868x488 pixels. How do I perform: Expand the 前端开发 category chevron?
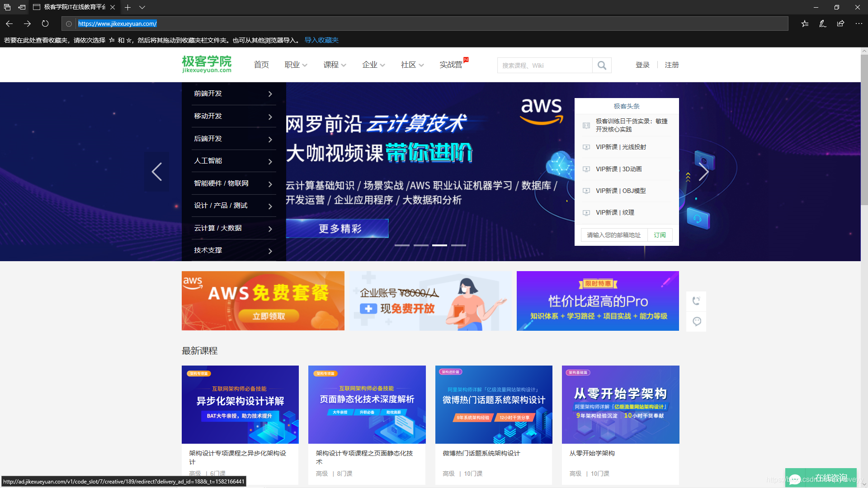click(270, 94)
